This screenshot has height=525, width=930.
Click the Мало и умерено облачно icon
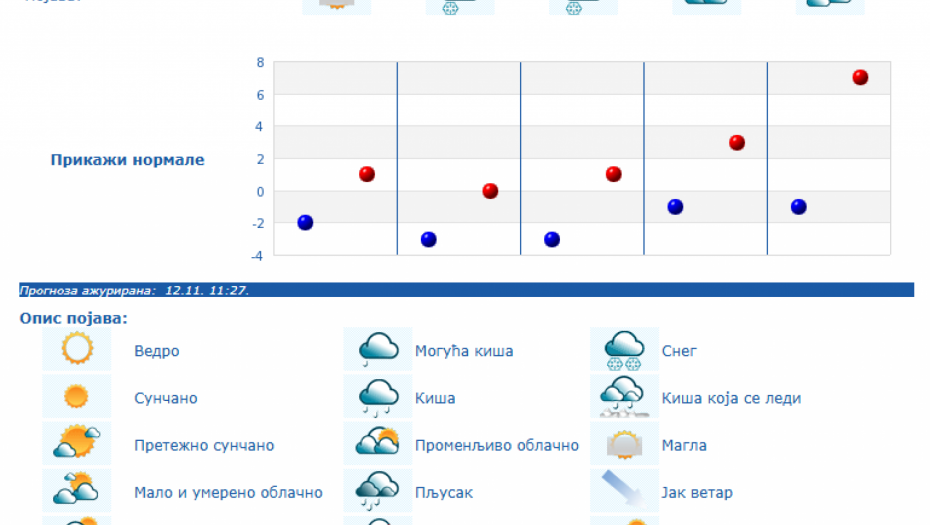(77, 490)
